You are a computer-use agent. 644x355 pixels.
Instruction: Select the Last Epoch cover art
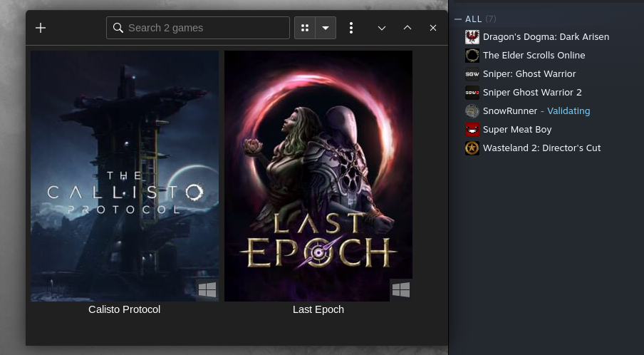point(318,176)
